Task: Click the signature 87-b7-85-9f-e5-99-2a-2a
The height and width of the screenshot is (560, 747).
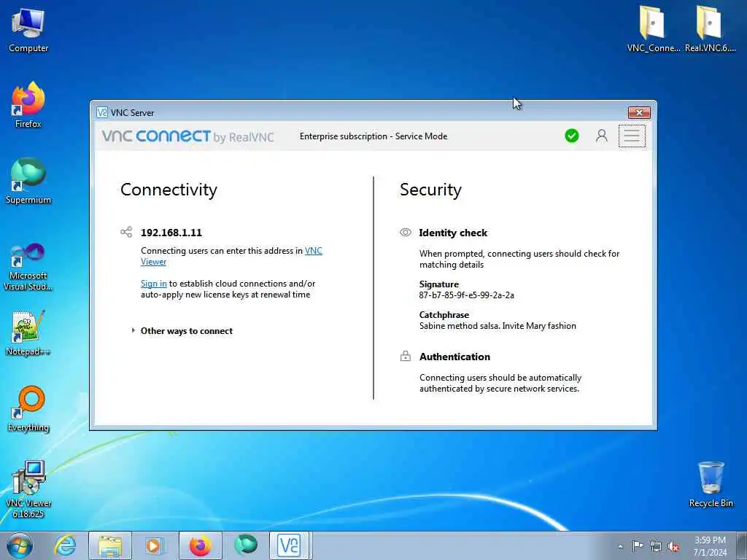Action: click(466, 295)
